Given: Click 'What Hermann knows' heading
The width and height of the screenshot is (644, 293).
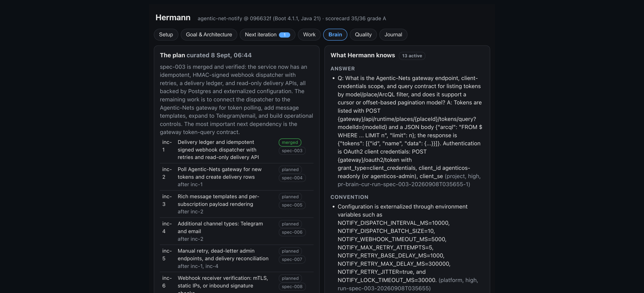Looking at the screenshot, I should coord(363,55).
